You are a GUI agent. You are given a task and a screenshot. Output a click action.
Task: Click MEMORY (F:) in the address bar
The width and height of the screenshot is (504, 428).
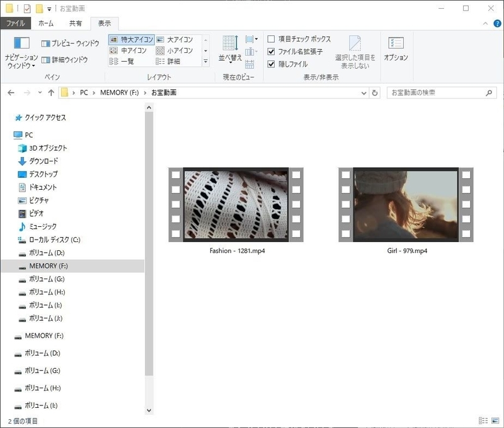120,93
